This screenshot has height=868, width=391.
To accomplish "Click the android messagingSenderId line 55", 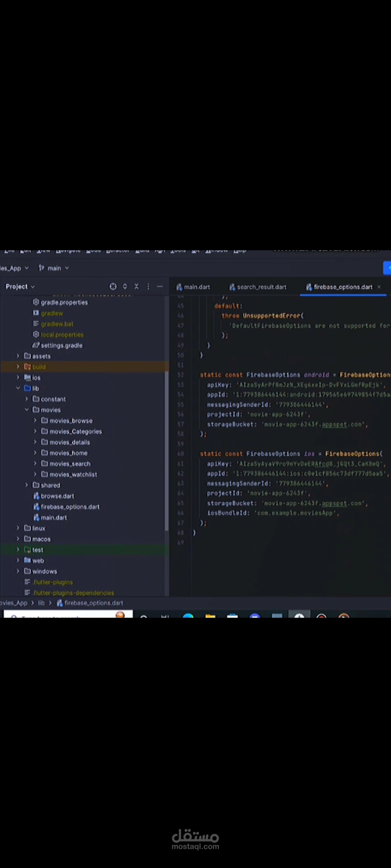I will 268,404.
